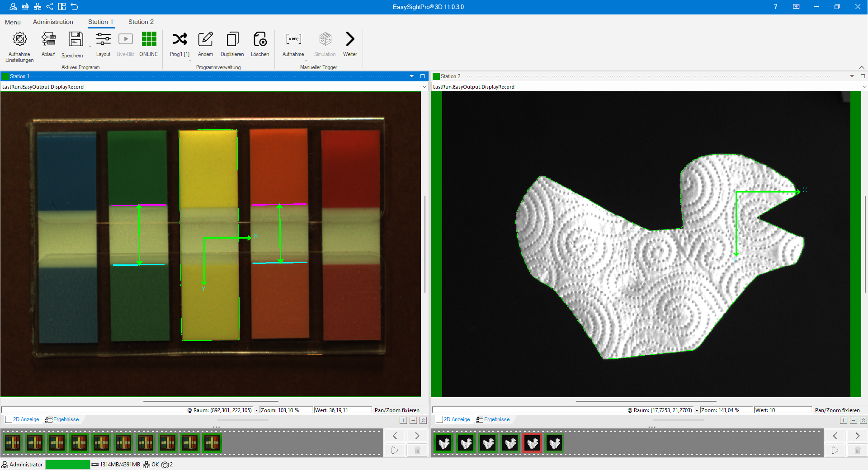Toggle 2D Anzeige checkbox in Station 1

[x=9, y=419]
